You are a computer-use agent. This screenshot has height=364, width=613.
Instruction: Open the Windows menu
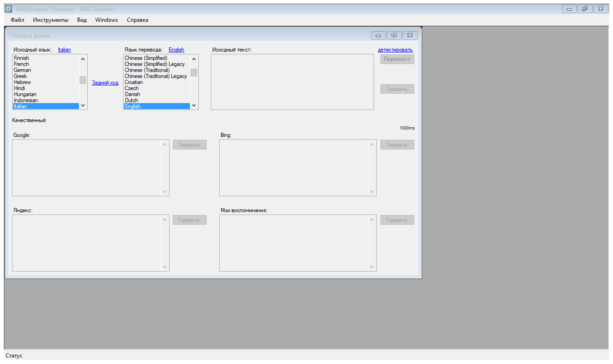point(107,20)
